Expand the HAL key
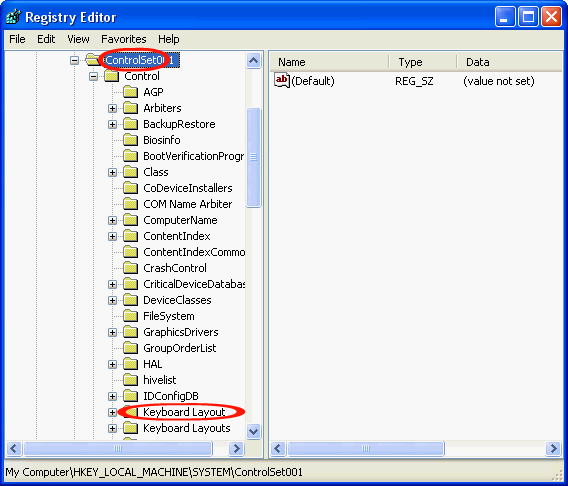This screenshot has width=568, height=486. pos(112,364)
